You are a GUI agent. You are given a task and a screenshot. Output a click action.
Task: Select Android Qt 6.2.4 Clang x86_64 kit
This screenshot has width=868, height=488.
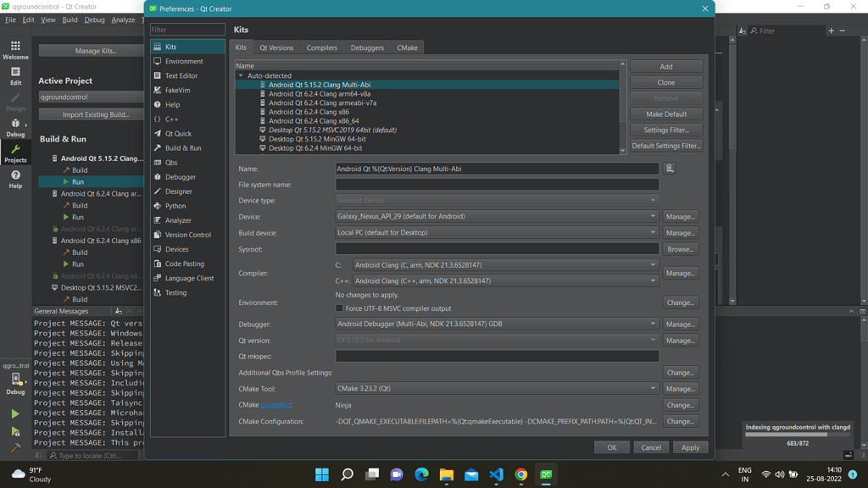314,120
